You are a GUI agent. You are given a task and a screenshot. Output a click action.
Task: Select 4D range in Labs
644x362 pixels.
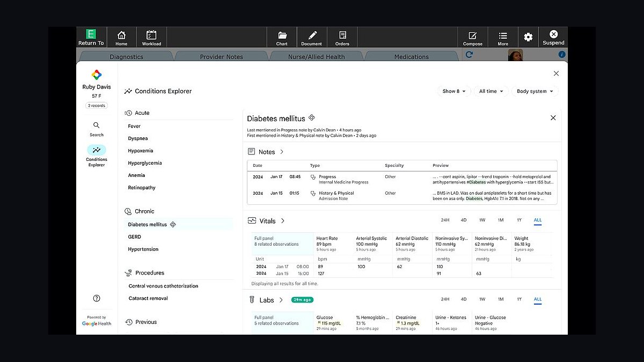[464, 299]
